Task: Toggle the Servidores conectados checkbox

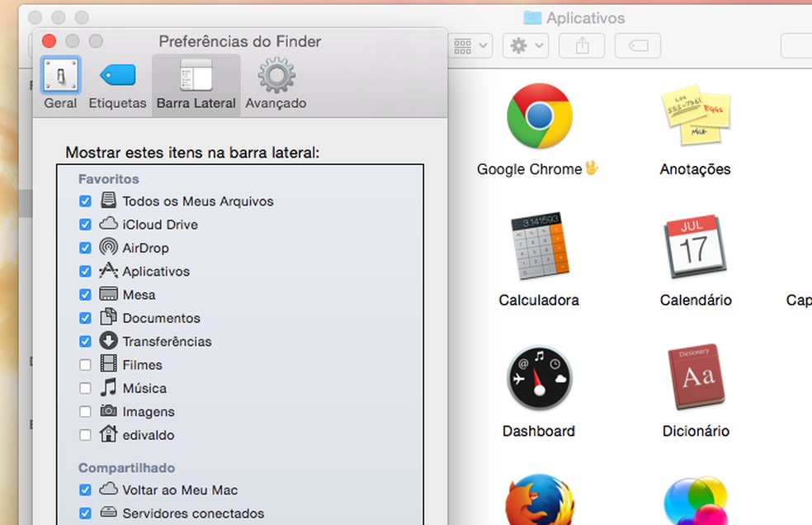Action: pos(86,513)
